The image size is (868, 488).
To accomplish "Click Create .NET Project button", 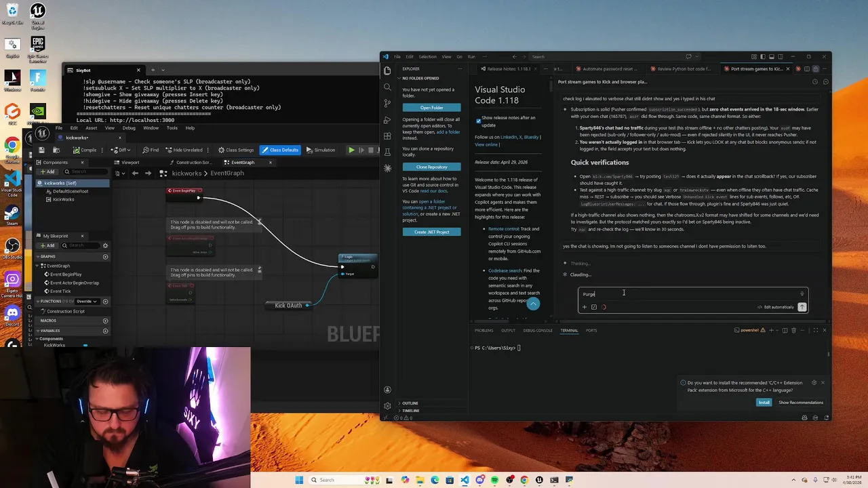I will [x=431, y=232].
